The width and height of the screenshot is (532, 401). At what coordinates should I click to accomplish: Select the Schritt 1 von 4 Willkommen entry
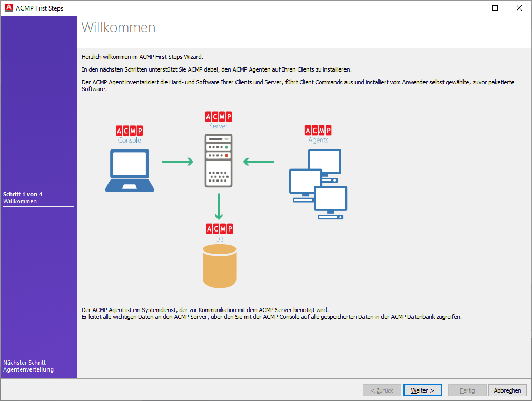coord(23,197)
